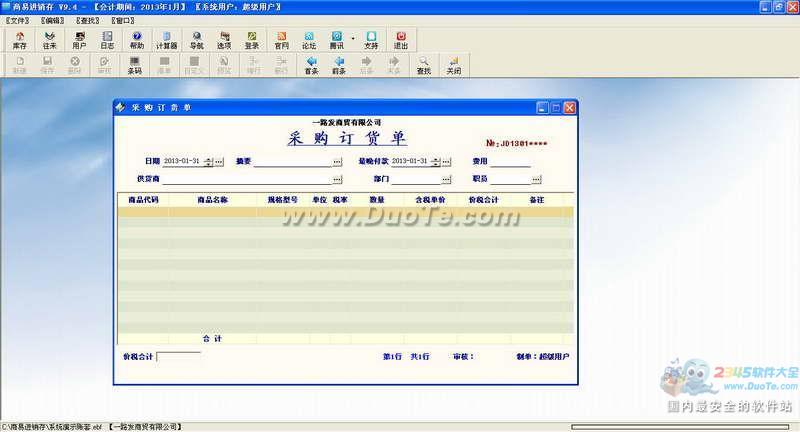Viewport: 800px width, 432px height.
Task: Open the 日志 log toolbar icon
Action: [107, 40]
